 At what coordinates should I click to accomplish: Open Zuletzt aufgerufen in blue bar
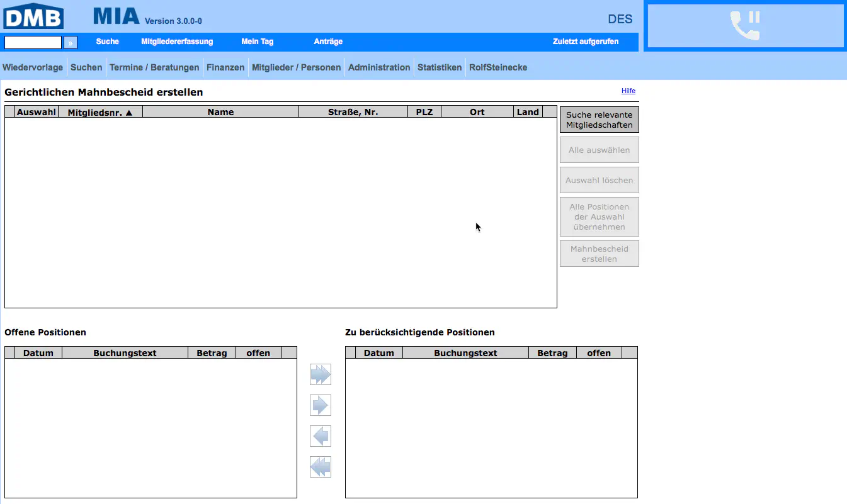pos(586,42)
